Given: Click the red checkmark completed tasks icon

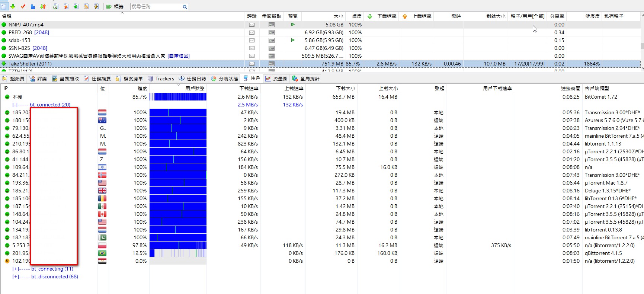Looking at the screenshot, I should click(x=23, y=6).
